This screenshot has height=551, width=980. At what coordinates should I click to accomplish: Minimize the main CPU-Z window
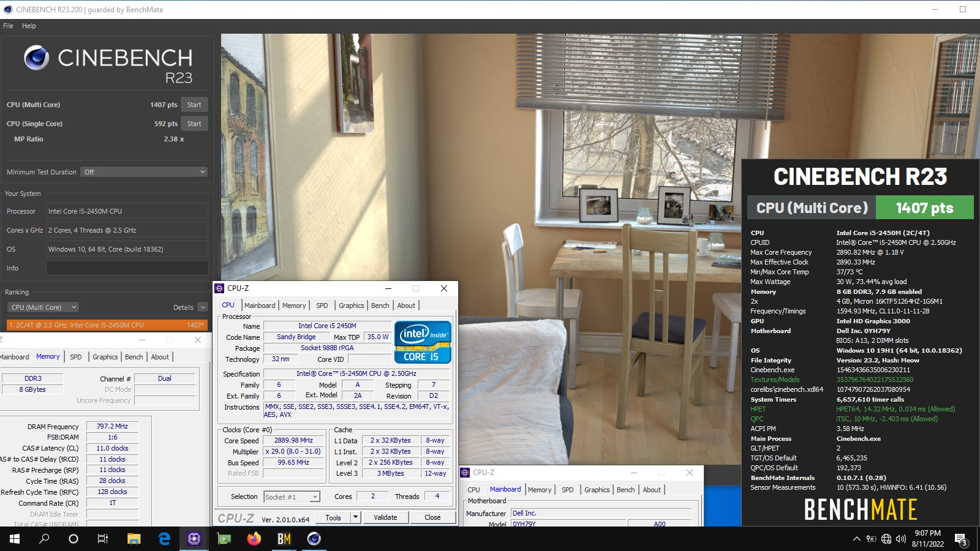pyautogui.click(x=388, y=288)
